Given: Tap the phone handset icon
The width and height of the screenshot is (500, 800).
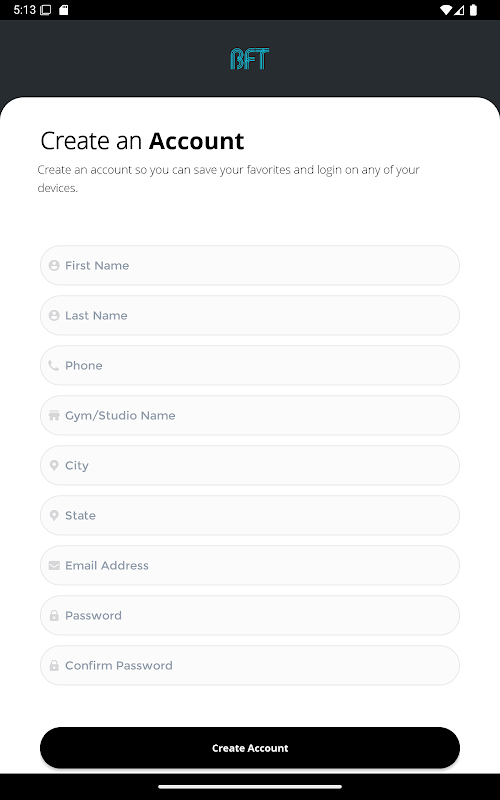Looking at the screenshot, I should tap(54, 365).
